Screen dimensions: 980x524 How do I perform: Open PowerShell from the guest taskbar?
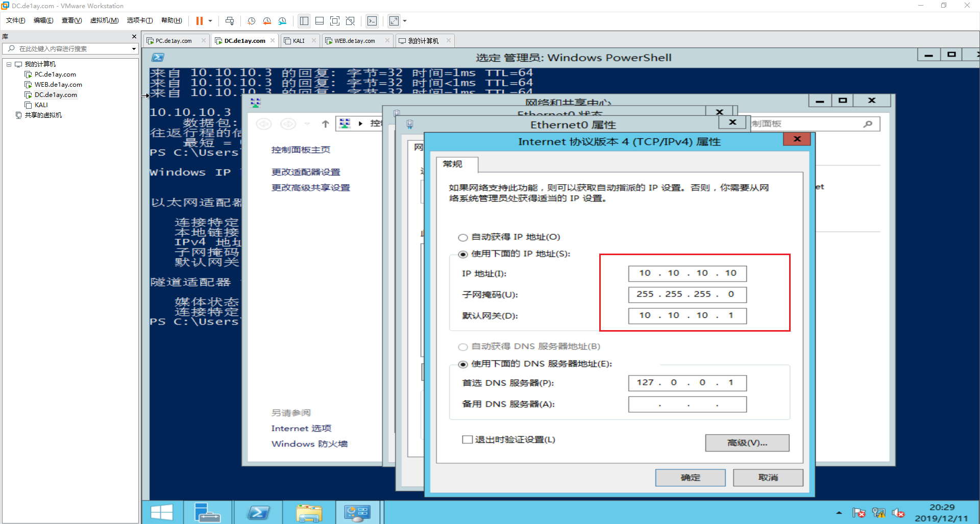point(258,512)
